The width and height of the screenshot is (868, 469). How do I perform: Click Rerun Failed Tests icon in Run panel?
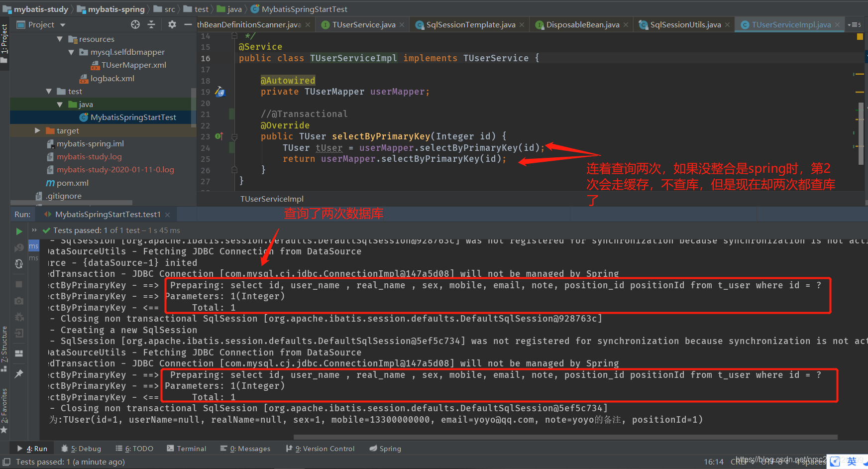point(19,247)
